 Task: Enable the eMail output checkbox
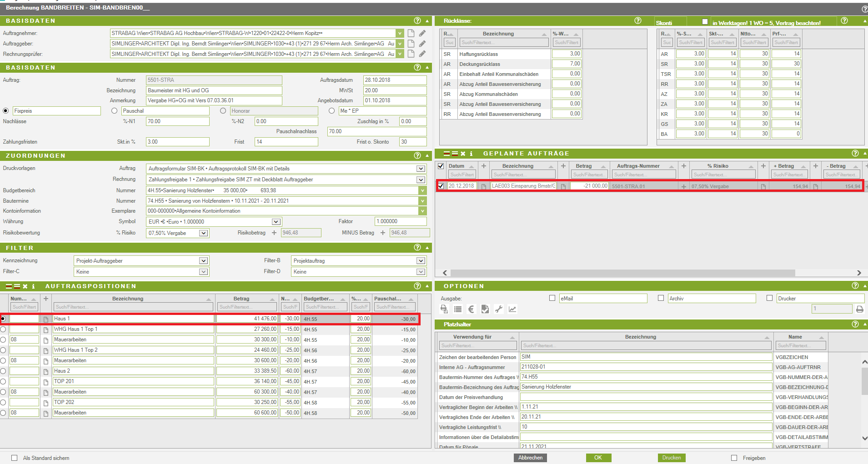(x=552, y=298)
